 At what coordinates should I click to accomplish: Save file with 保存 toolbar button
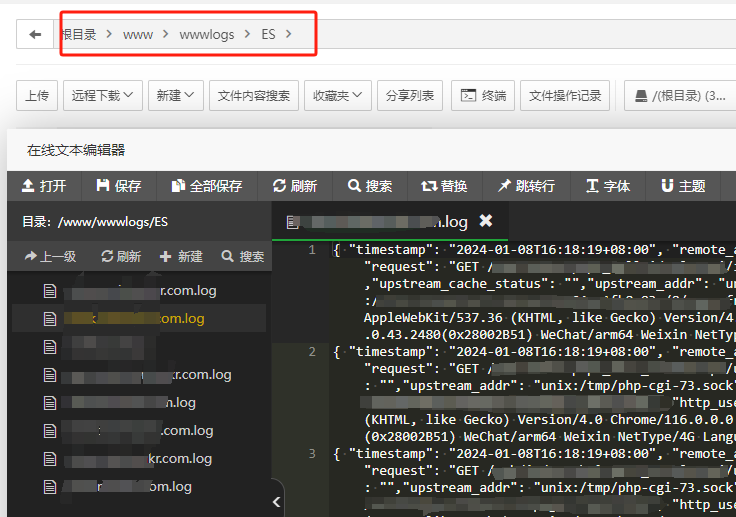119,186
